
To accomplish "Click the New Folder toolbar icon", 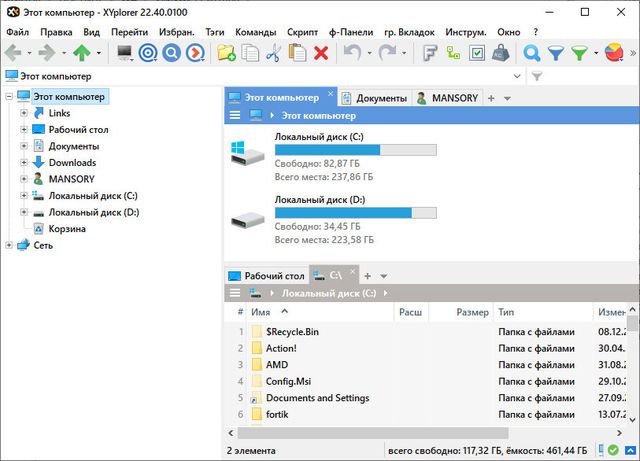I will (226, 53).
